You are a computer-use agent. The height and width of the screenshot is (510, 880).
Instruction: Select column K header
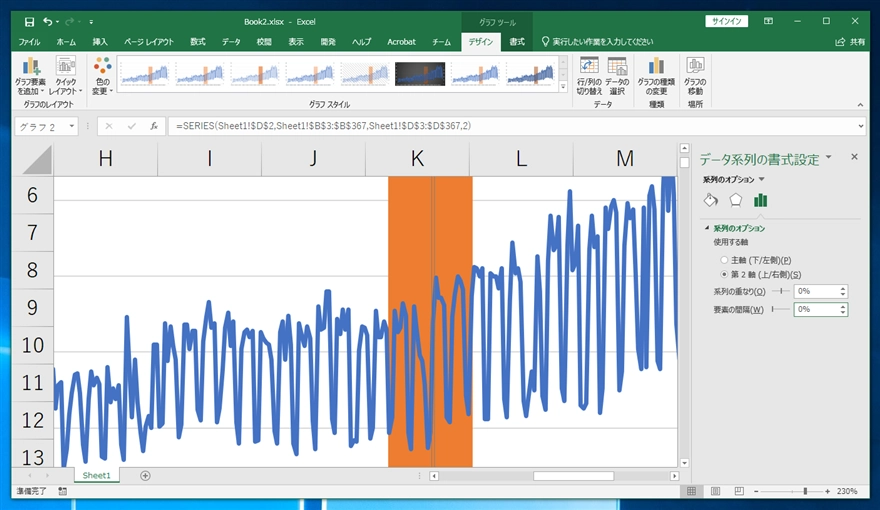(417, 159)
